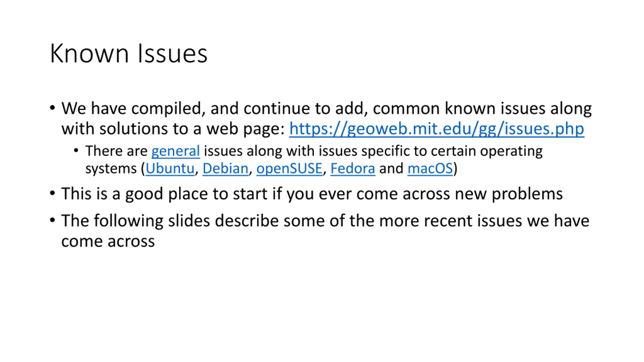This screenshot has width=644, height=362.
Task: Click the word "systems" before Ubuntu link
Action: [111, 169]
